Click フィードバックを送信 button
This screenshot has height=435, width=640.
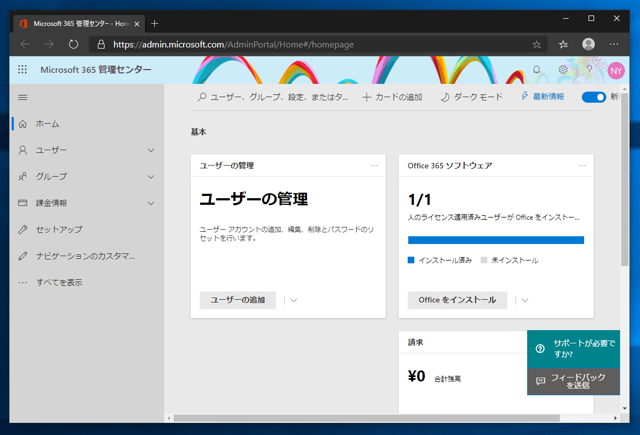point(573,381)
